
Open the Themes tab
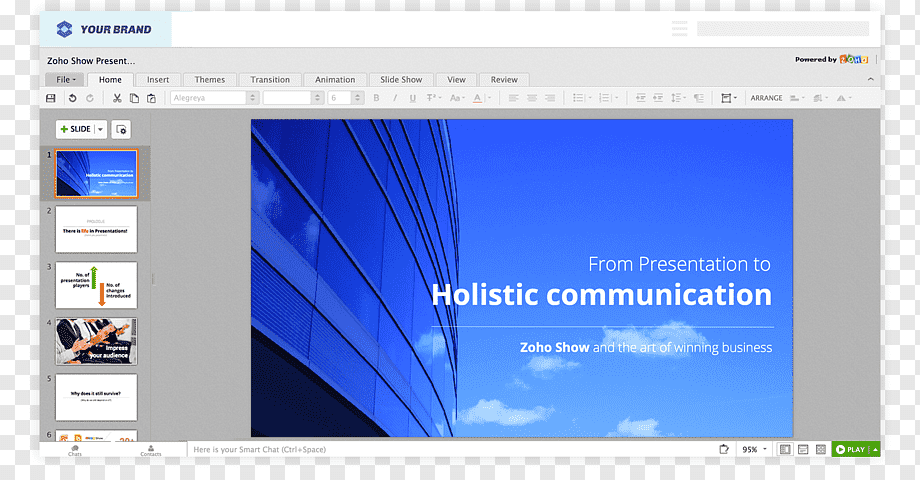209,80
